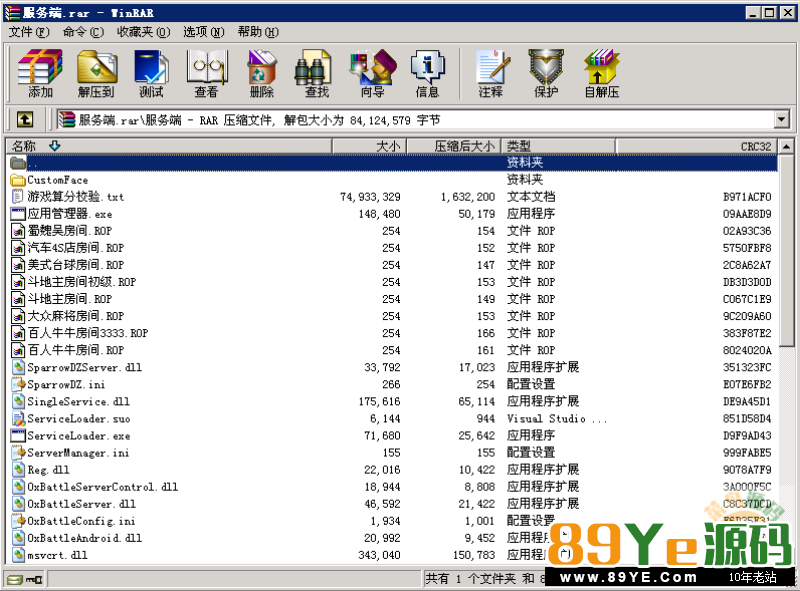Select OxBattleServerControl.dll file name
Viewport: 800px width, 591px height.
click(x=103, y=487)
